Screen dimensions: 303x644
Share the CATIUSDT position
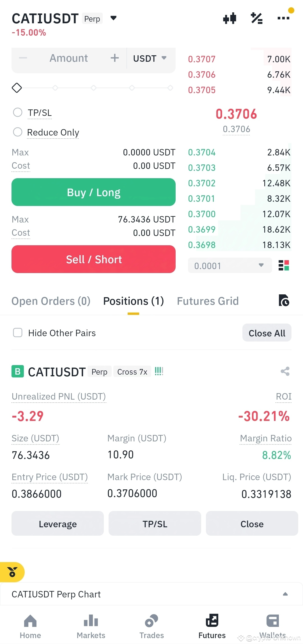point(285,371)
